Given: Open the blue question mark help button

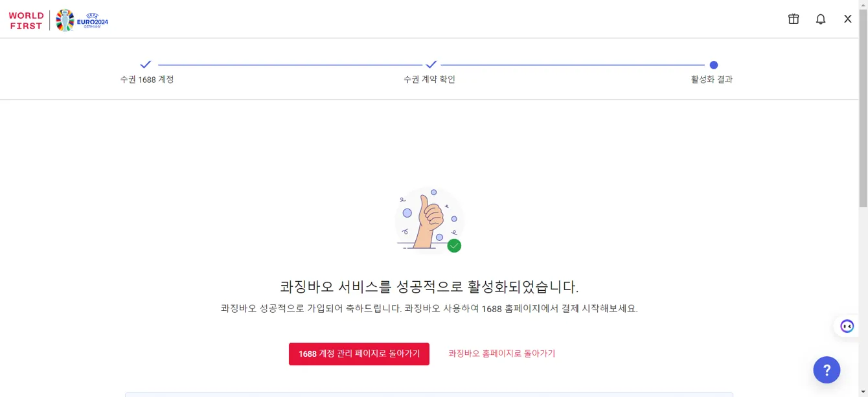Looking at the screenshot, I should coord(827,370).
